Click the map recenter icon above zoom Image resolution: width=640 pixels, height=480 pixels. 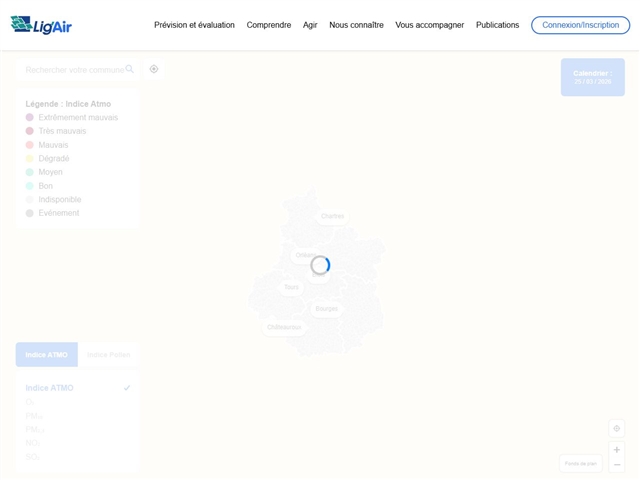click(x=616, y=428)
